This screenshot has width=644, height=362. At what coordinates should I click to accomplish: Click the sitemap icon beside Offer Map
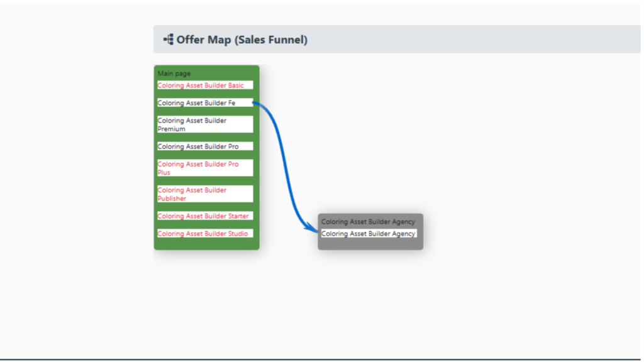point(168,40)
